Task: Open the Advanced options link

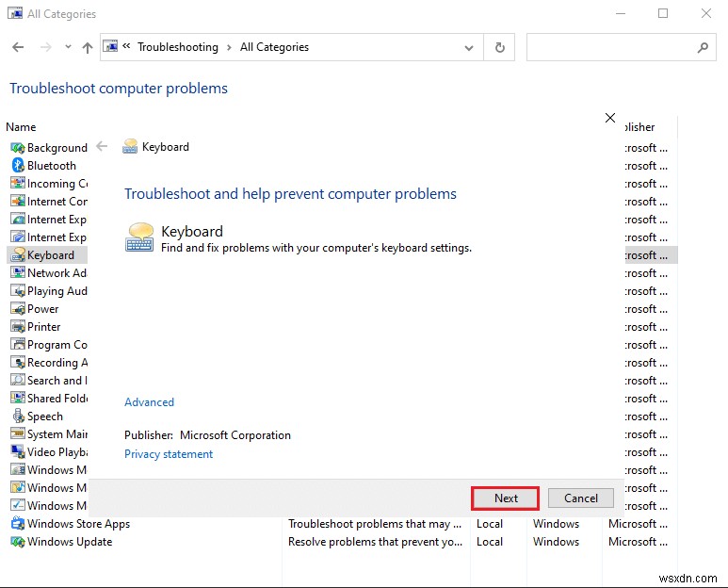Action: [x=149, y=402]
